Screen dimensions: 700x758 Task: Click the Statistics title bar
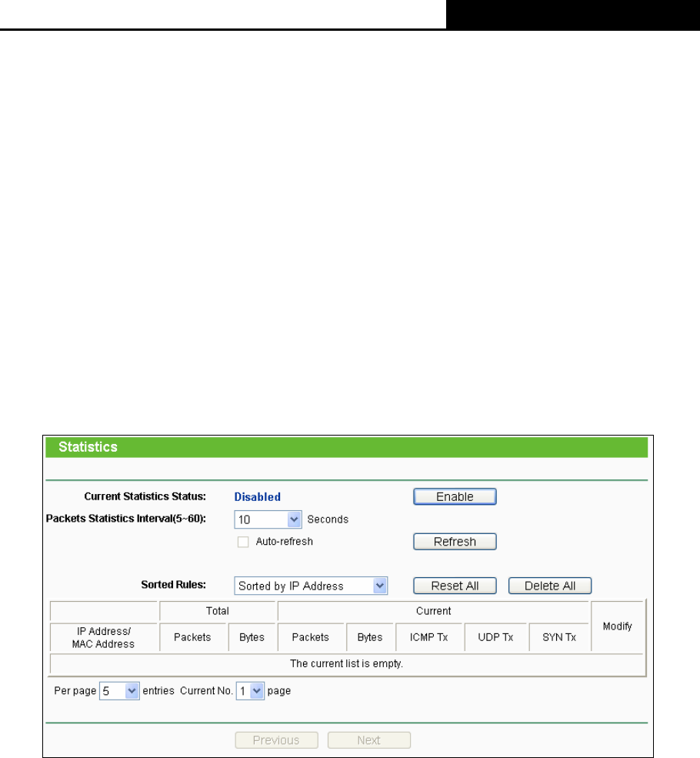point(346,446)
